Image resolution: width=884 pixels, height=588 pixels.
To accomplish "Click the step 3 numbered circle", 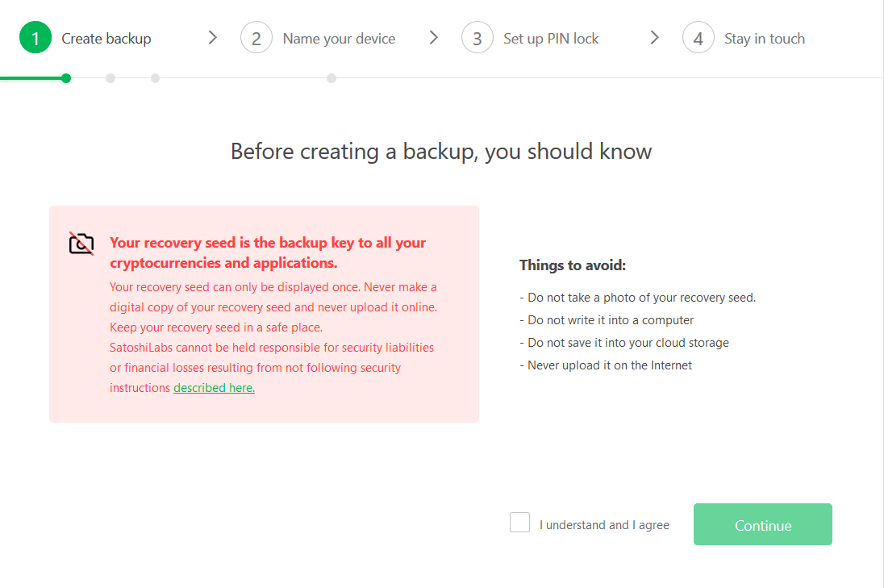I will (x=477, y=37).
